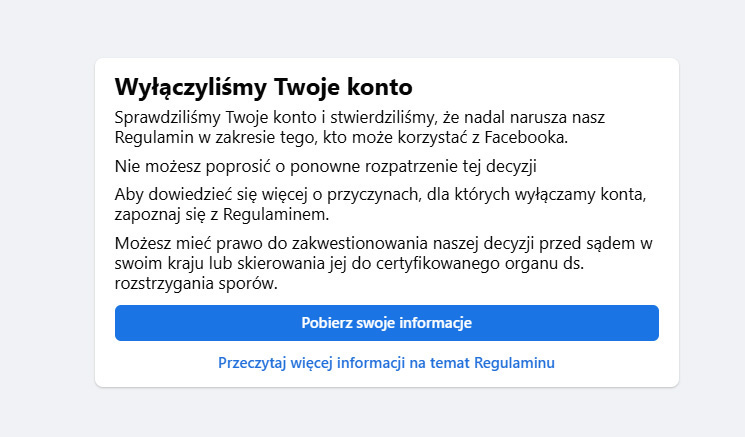Click the sentence starting with Nie możesz poprosić
The height and width of the screenshot is (437, 745).
[x=334, y=165]
